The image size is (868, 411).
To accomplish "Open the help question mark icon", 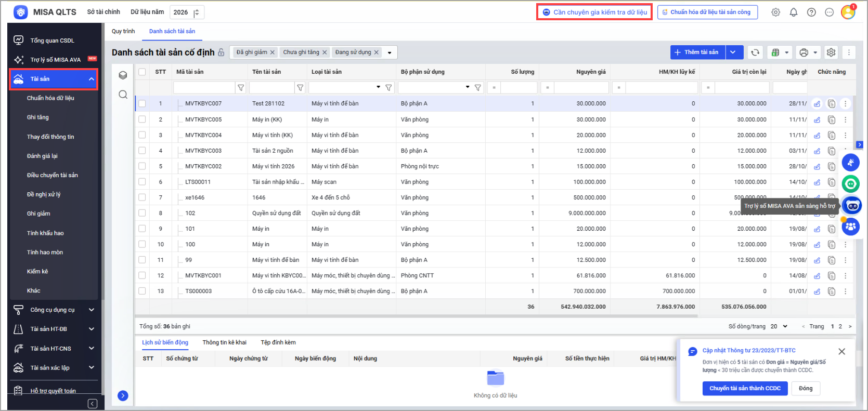I will pyautogui.click(x=811, y=12).
